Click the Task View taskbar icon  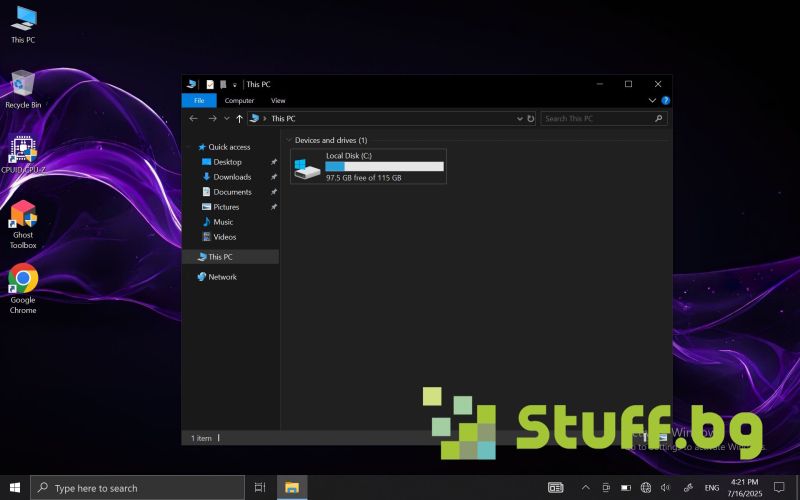click(x=260, y=488)
